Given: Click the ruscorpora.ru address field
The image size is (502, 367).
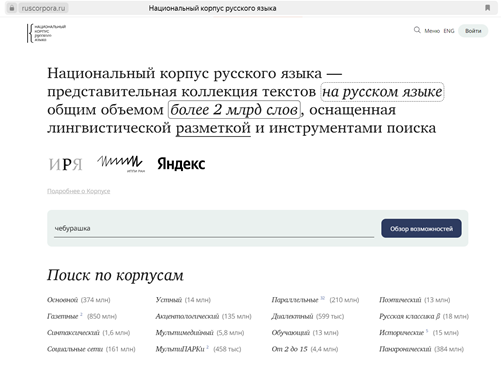Looking at the screenshot, I should (x=43, y=8).
